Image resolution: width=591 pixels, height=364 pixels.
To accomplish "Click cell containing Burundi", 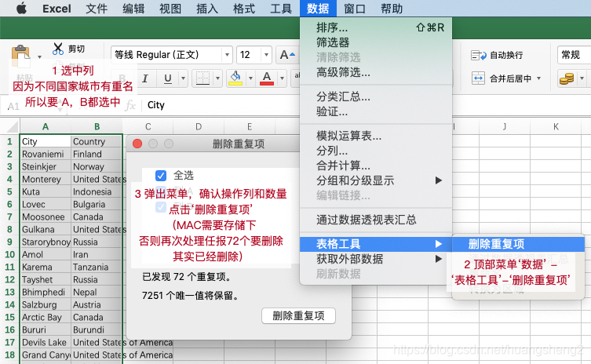I will coord(97,330).
